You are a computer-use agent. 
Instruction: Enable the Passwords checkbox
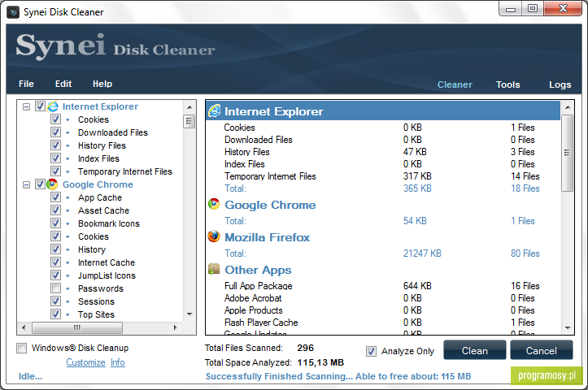[x=55, y=288]
